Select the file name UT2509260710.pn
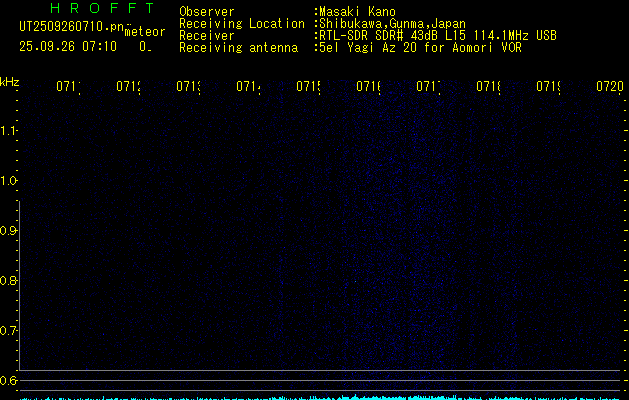This screenshot has height=400, width=629. point(72,26)
